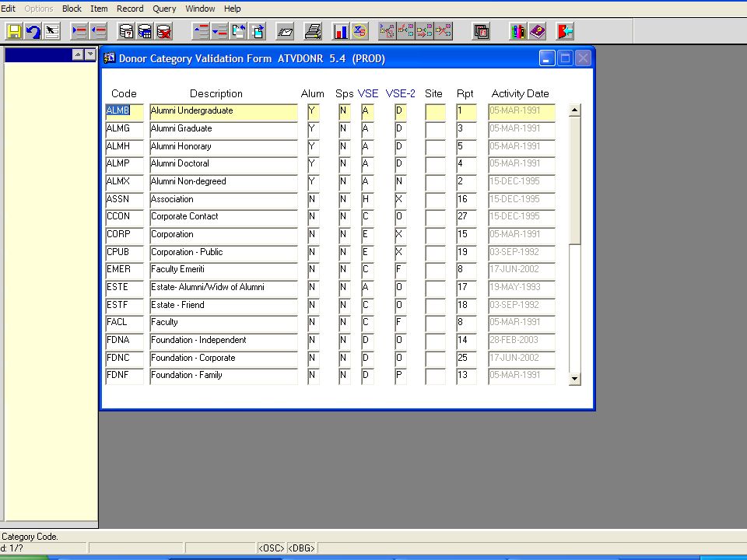Click the Select cursor icon in toolbar
The image size is (747, 560).
52,31
